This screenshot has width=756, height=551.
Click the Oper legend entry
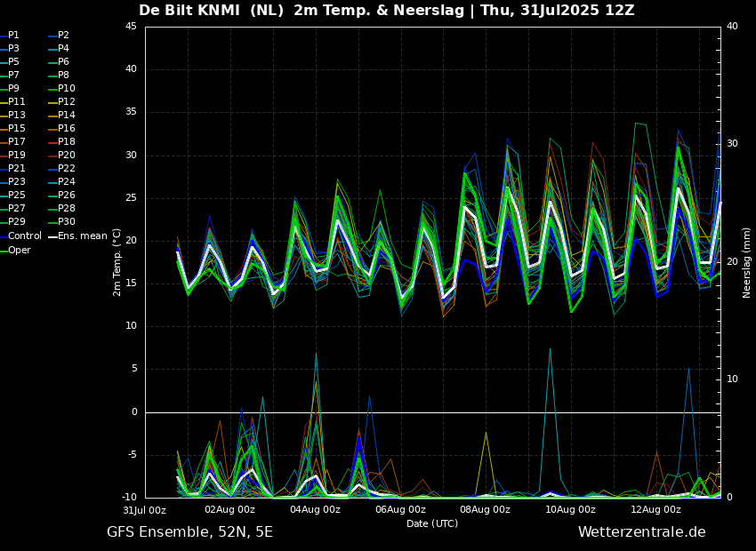coord(19,250)
